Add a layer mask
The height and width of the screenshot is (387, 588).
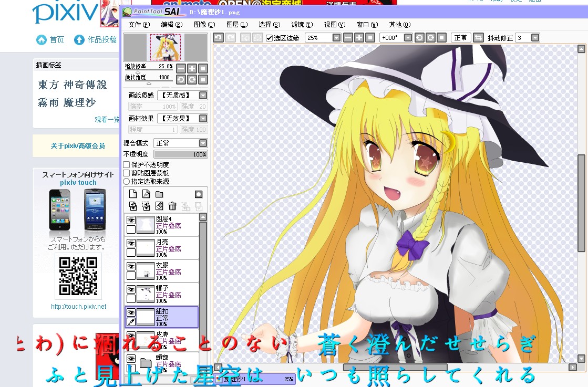click(x=199, y=194)
